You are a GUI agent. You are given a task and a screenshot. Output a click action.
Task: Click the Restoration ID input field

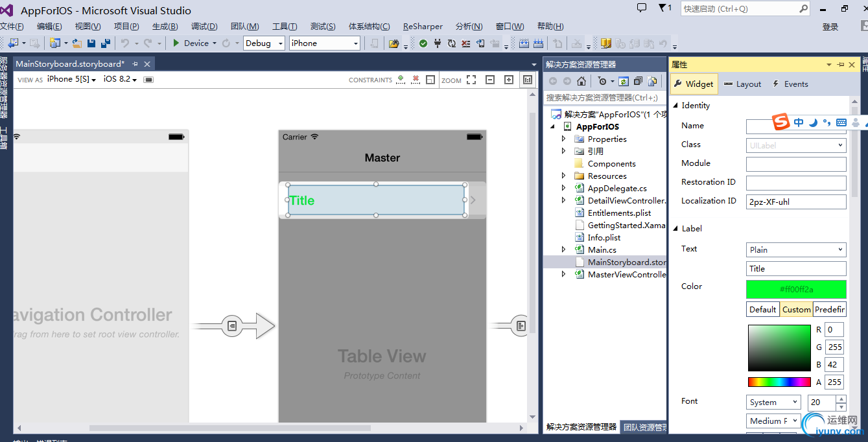[x=796, y=183]
